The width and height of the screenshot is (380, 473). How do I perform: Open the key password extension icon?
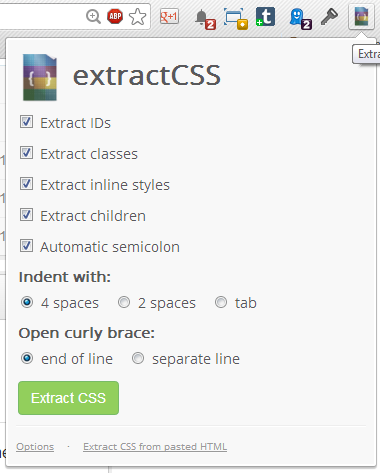coord(329,17)
